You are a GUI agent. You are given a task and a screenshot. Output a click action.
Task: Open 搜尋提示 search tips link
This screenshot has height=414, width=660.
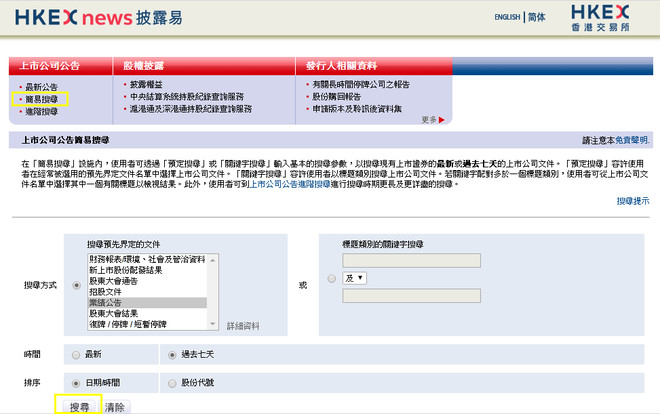point(633,201)
